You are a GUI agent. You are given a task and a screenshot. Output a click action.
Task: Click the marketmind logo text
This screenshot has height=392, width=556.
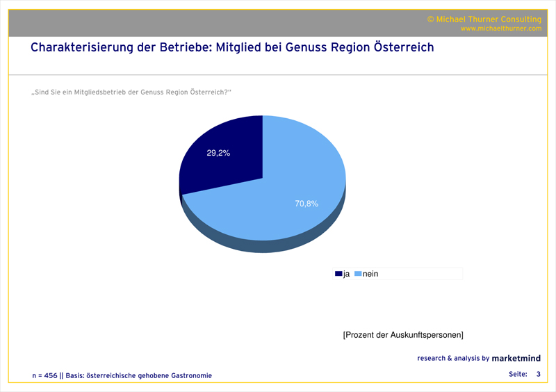click(516, 359)
